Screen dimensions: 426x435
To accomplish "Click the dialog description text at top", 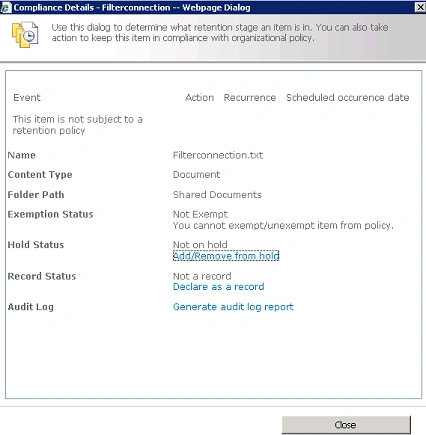I will coord(220,33).
